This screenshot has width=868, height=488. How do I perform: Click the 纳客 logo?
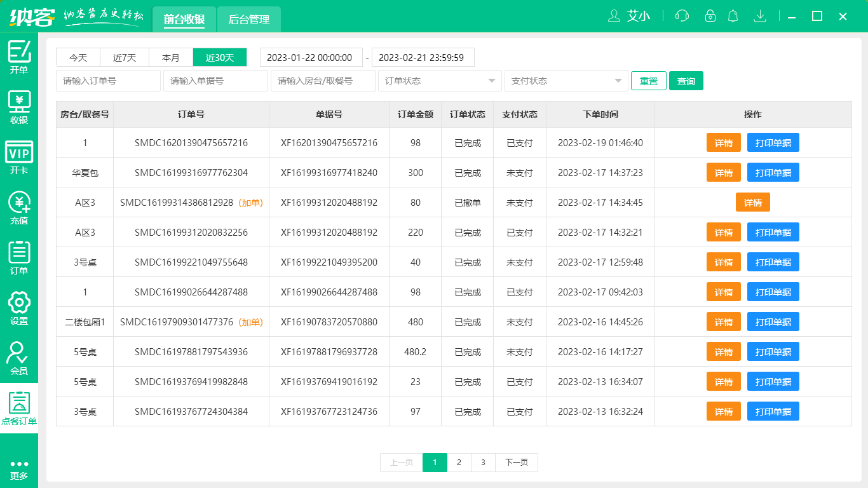[32, 16]
